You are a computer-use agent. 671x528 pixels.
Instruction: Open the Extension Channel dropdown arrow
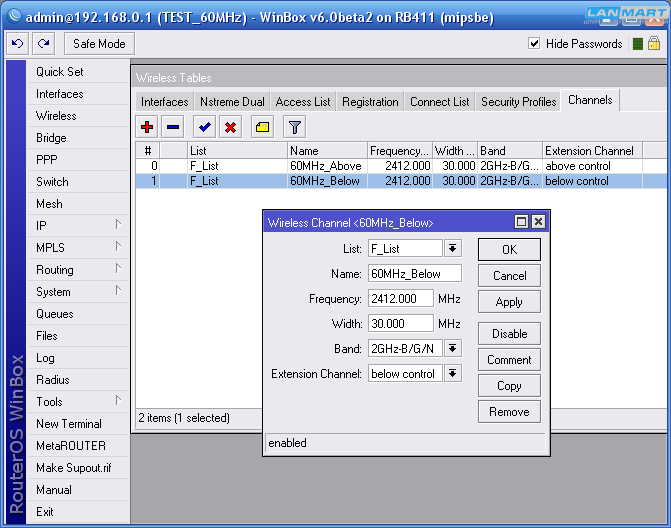coord(453,373)
